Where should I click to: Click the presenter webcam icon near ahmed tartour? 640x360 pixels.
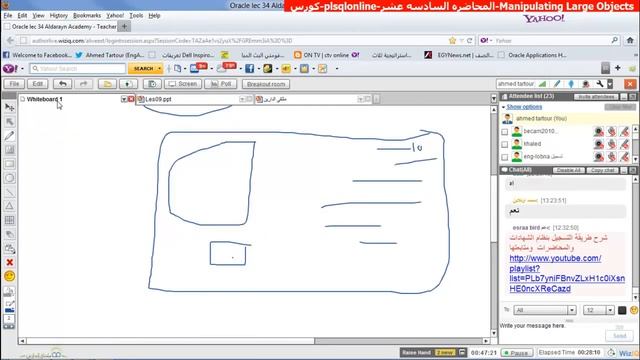coord(586,84)
